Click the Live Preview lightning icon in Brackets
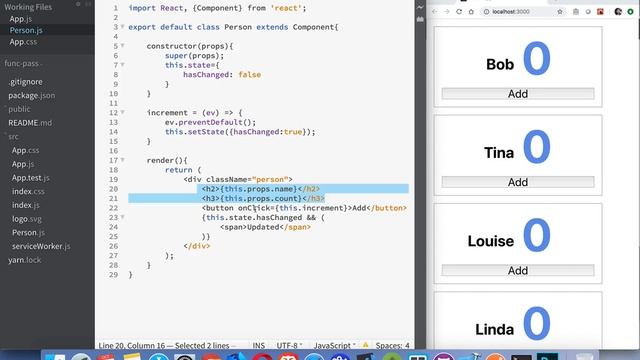Screen dimensions: 640x360 pyautogui.click(x=420, y=7)
